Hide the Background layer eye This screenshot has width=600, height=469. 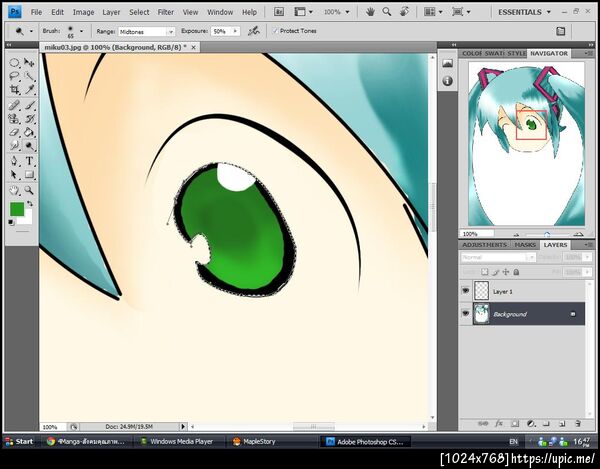click(x=465, y=313)
